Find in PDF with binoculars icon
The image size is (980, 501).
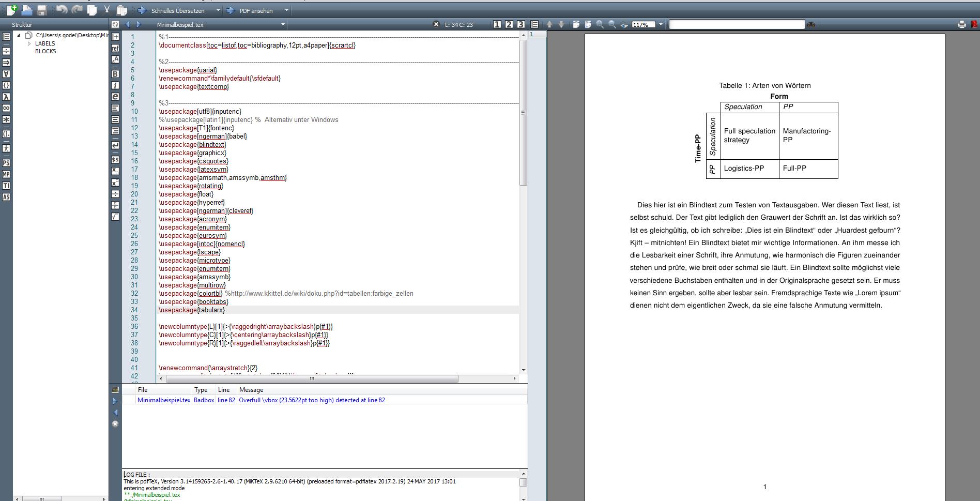pos(811,24)
